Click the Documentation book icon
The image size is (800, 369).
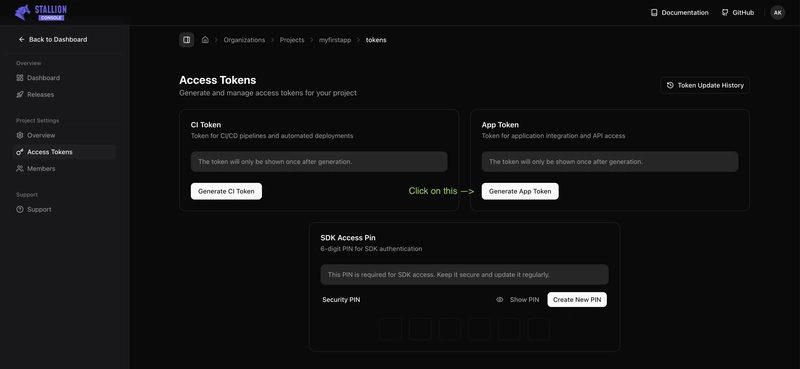(654, 13)
